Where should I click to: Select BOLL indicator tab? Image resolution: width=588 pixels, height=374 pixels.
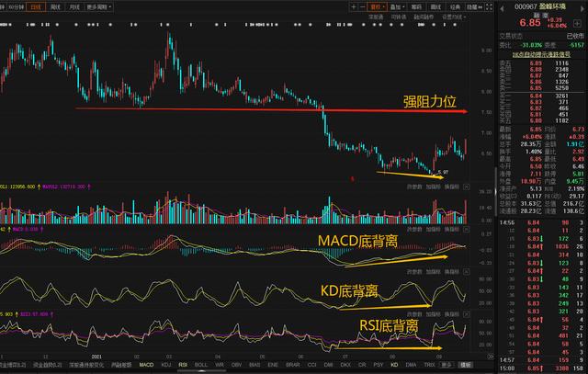pyautogui.click(x=200, y=365)
